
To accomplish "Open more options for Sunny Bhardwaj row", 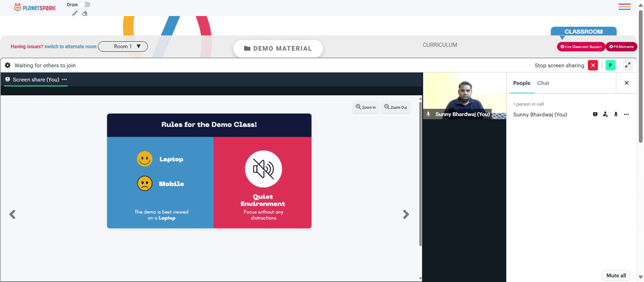I will 626,115.
